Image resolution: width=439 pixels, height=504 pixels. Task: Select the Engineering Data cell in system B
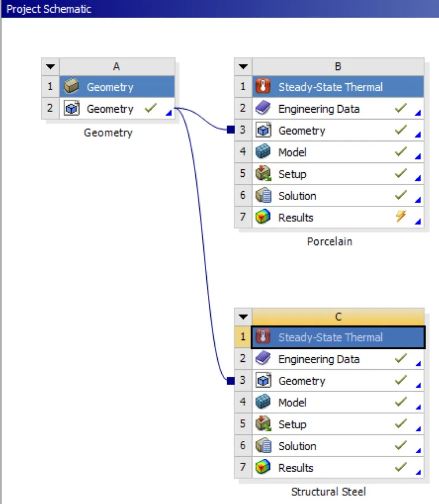click(x=338, y=109)
